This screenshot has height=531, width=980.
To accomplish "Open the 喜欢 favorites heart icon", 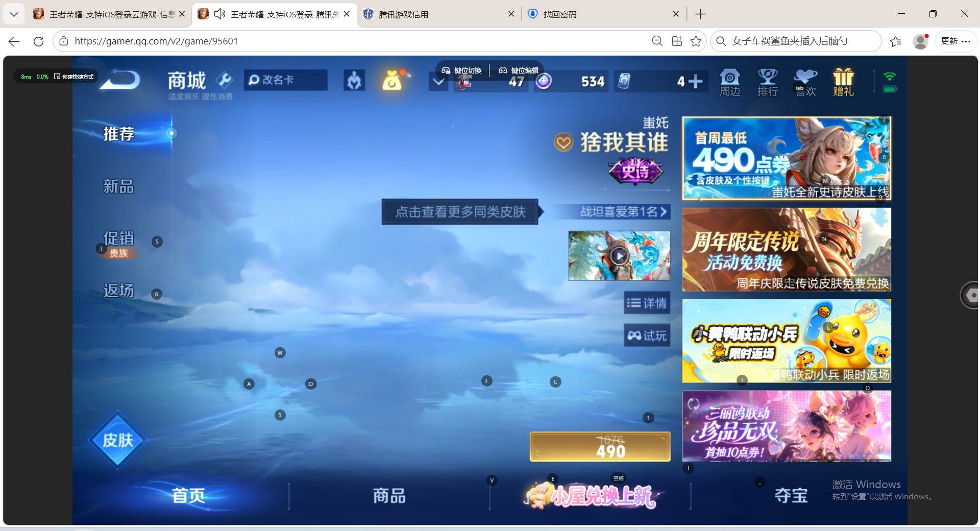I will coord(805,82).
